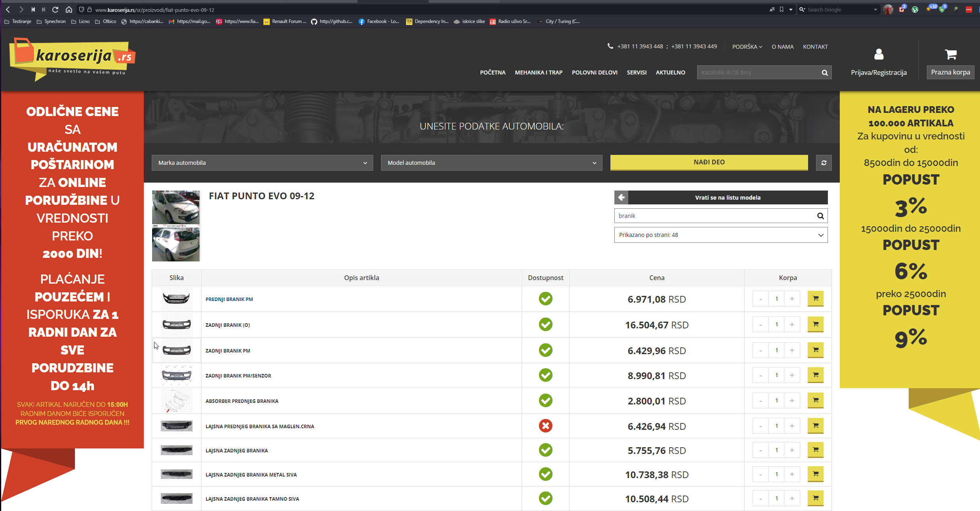Open POLOVNI DELOVI menu item

[x=595, y=72]
